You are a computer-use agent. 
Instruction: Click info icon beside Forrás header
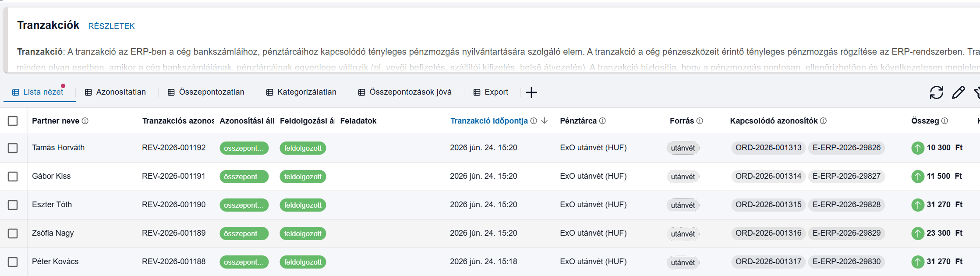tap(700, 121)
